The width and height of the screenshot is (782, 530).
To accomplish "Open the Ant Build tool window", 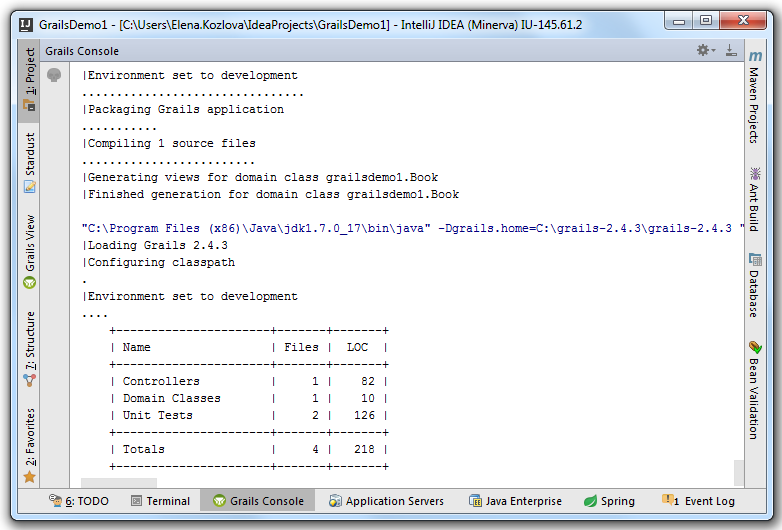I will coord(755,199).
